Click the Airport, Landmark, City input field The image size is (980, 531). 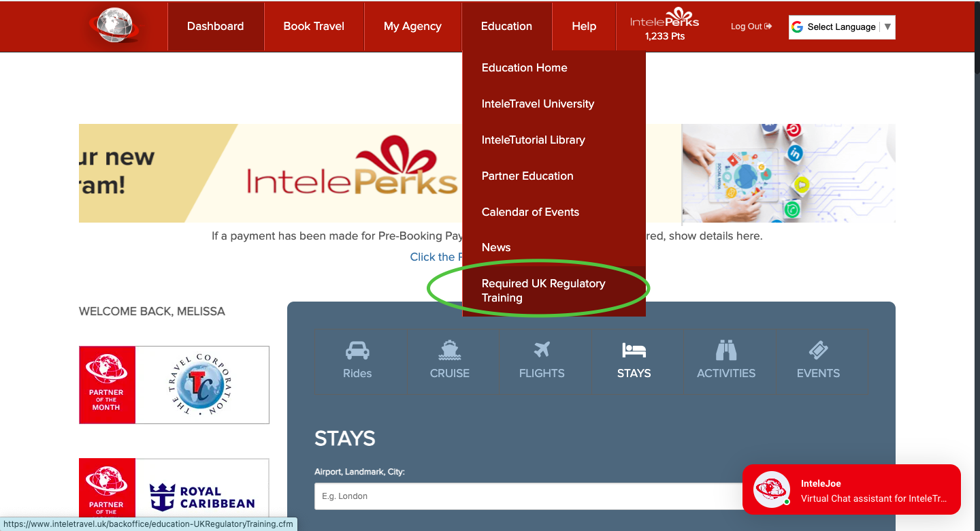coord(529,496)
